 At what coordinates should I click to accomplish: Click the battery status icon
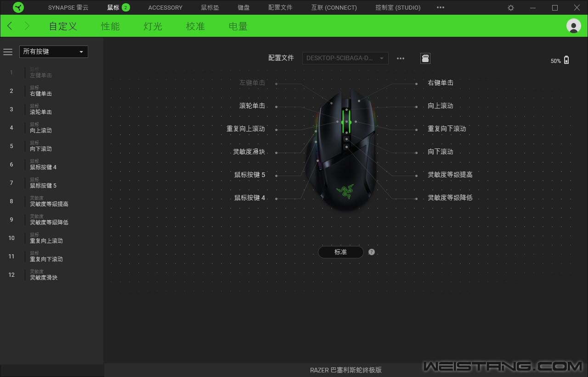point(566,60)
